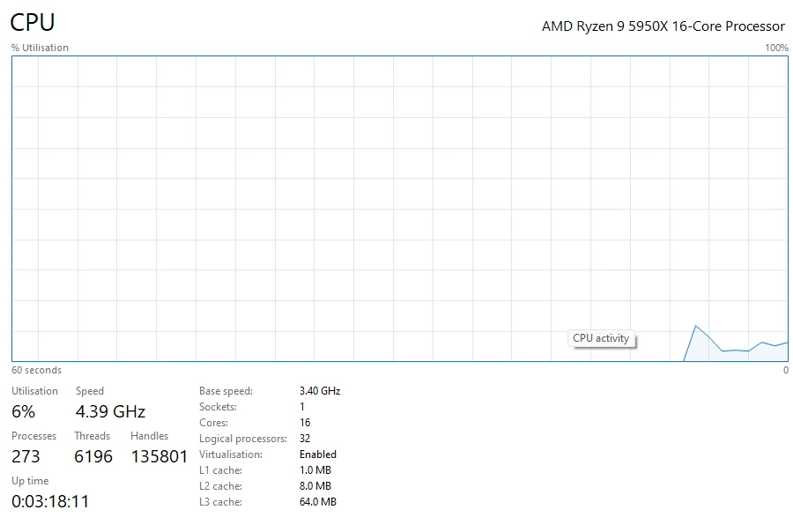Screen dimensions: 793x532
Task: Click the 6196 threads value
Action: click(x=93, y=456)
